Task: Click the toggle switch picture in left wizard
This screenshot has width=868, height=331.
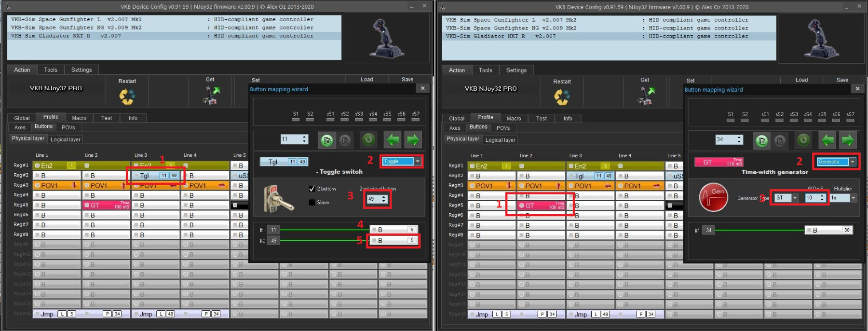Action: click(279, 198)
